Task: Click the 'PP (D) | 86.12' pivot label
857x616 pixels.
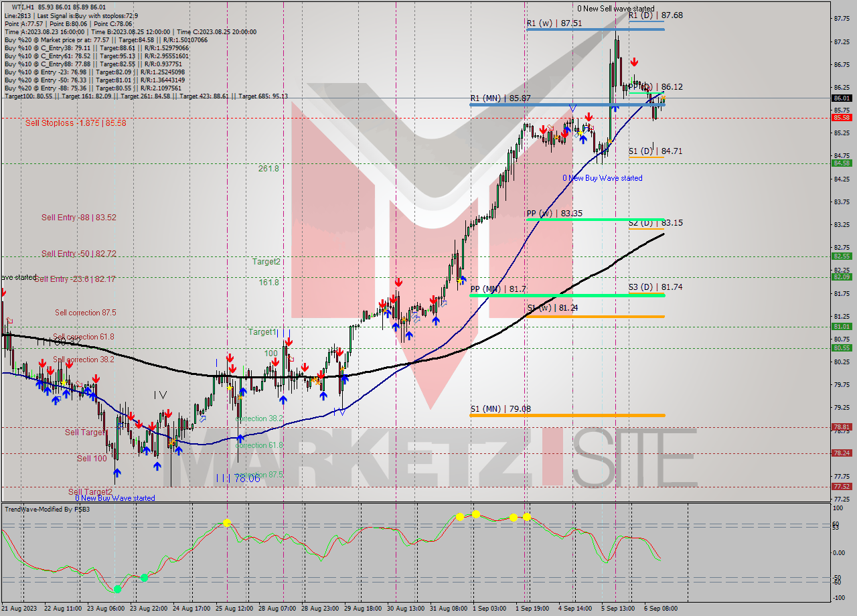Action: [x=655, y=87]
